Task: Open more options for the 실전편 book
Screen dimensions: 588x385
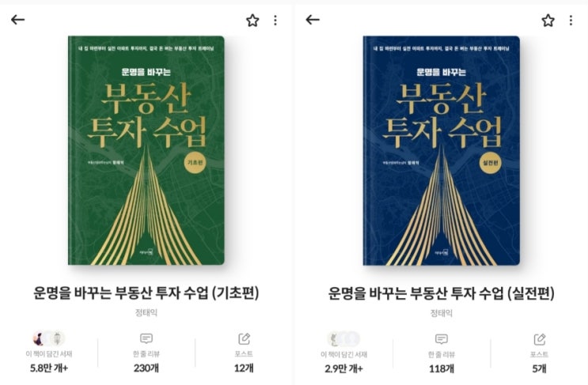Action: pyautogui.click(x=571, y=21)
